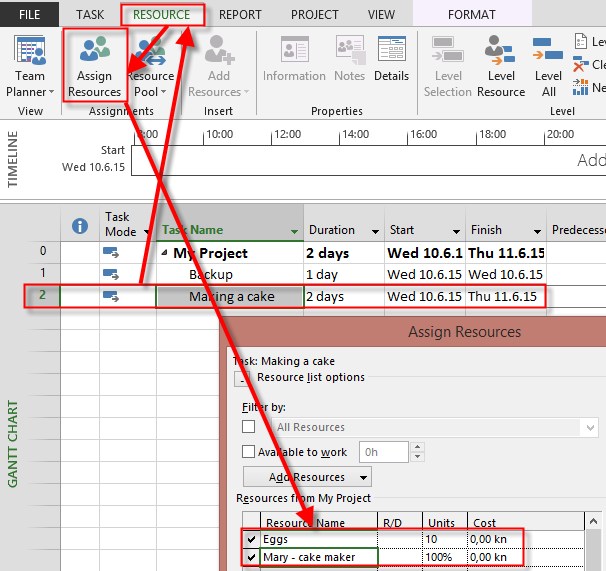The image size is (606, 571).
Task: Click the Available to work hours field
Action: pos(383,452)
